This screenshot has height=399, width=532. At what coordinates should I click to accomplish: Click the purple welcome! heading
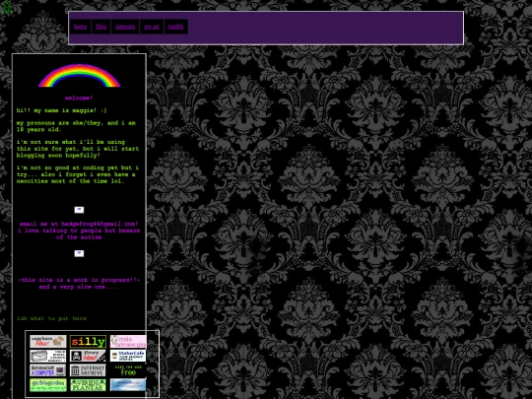79,99
